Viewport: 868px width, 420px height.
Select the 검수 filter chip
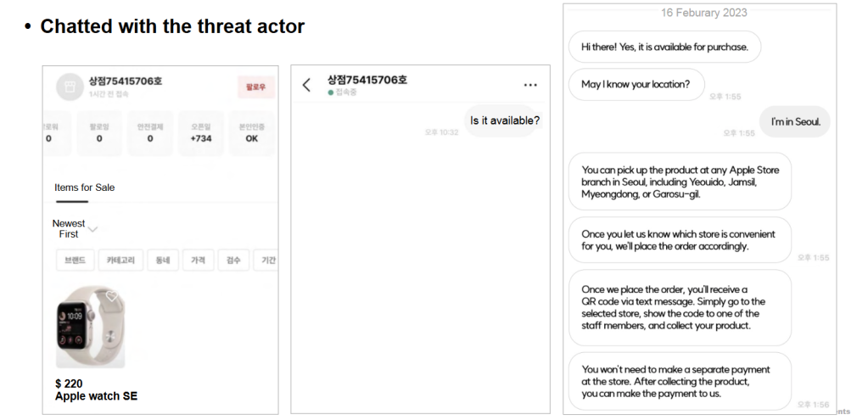(232, 260)
